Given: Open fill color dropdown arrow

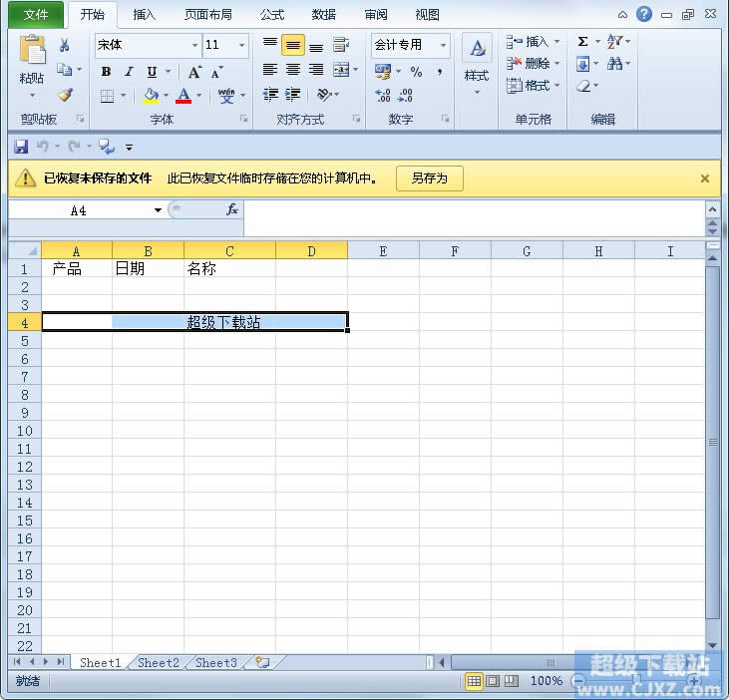Looking at the screenshot, I should pos(166,96).
